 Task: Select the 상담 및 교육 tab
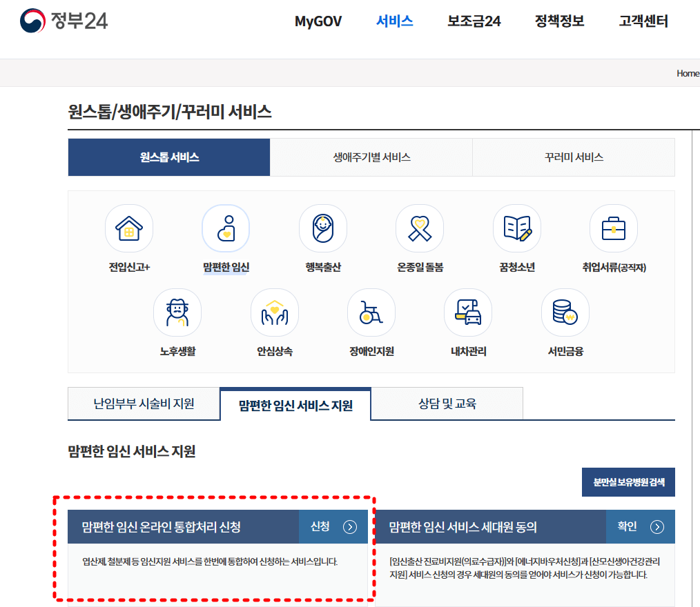pyautogui.click(x=447, y=404)
